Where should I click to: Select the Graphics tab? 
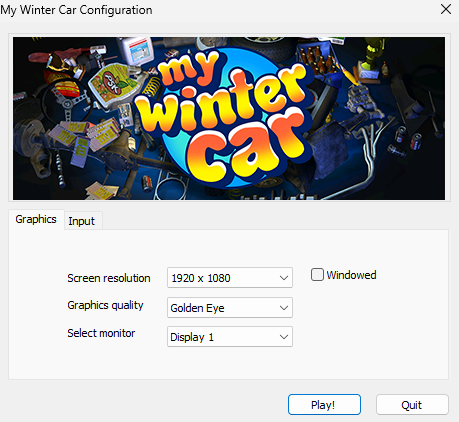(36, 219)
